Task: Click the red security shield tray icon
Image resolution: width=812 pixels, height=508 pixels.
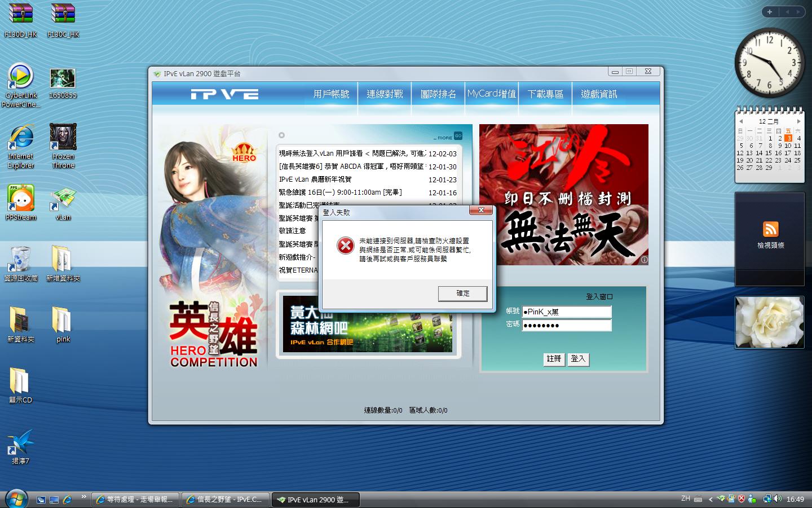Action: [742, 499]
